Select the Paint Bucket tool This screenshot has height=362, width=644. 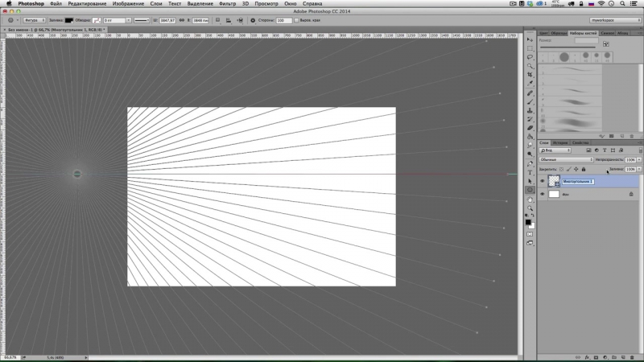(x=530, y=137)
